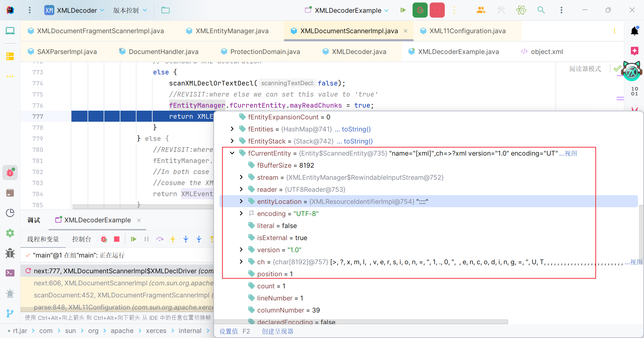
Task: Click the apache breadcrumb segment
Action: pyautogui.click(x=122, y=331)
